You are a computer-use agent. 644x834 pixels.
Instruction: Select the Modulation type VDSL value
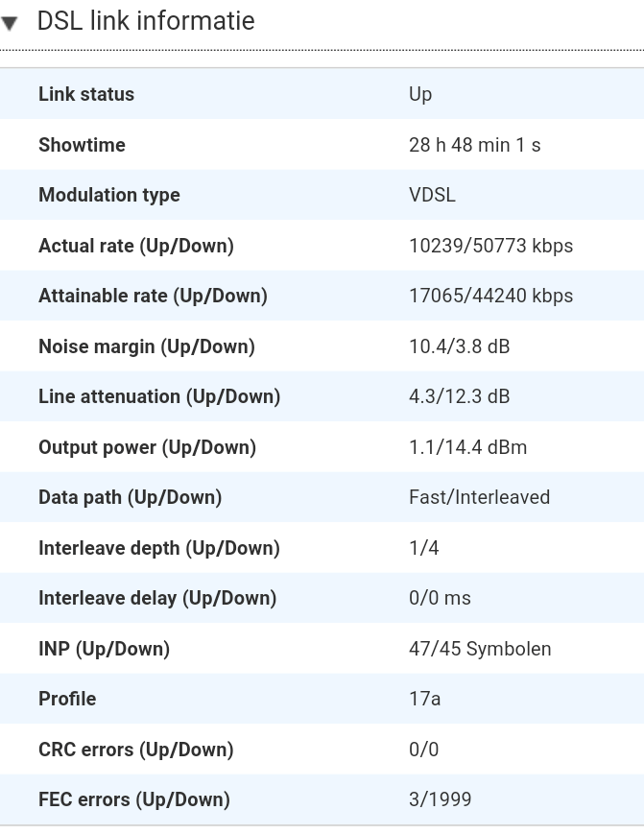[432, 195]
